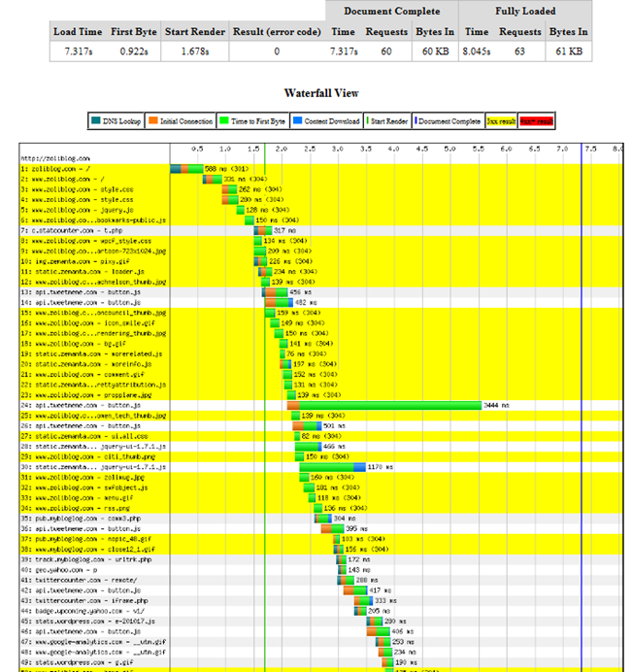
Task: Click the Fully Loaded Requests value 63
Action: [519, 51]
